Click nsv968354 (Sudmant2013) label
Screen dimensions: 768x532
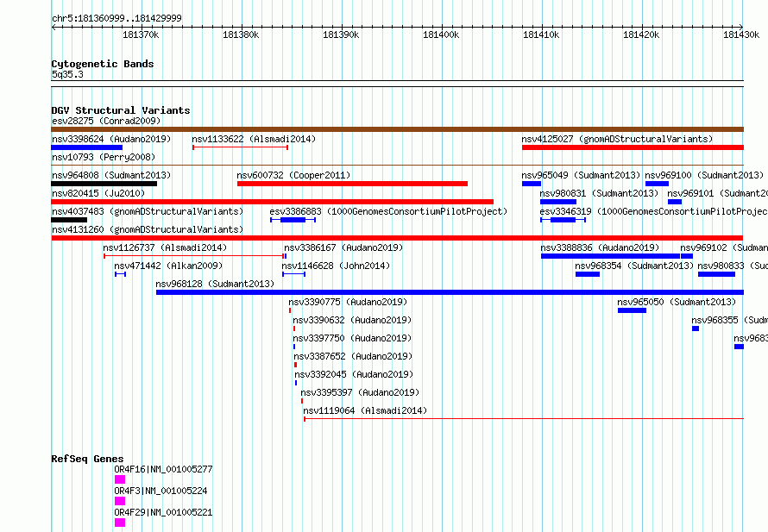click(634, 266)
